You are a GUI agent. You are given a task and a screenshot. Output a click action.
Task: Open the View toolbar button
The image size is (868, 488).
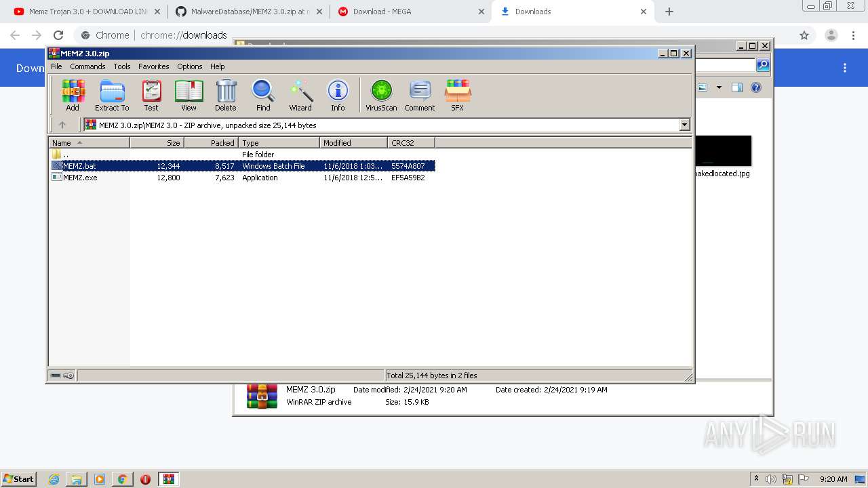click(x=189, y=95)
